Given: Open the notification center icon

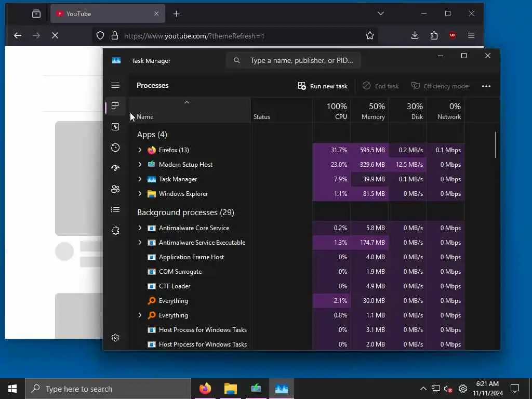Looking at the screenshot, I should coord(515,389).
